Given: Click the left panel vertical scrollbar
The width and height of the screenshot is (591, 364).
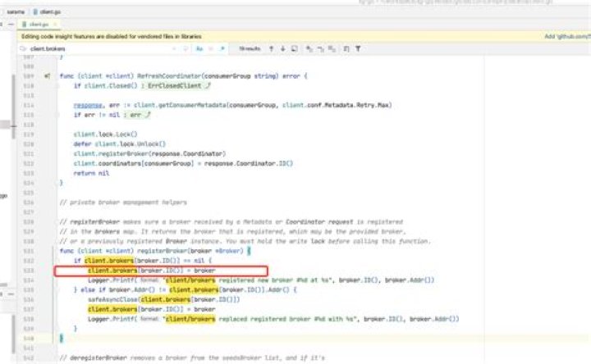Looking at the screenshot, I should (14, 107).
